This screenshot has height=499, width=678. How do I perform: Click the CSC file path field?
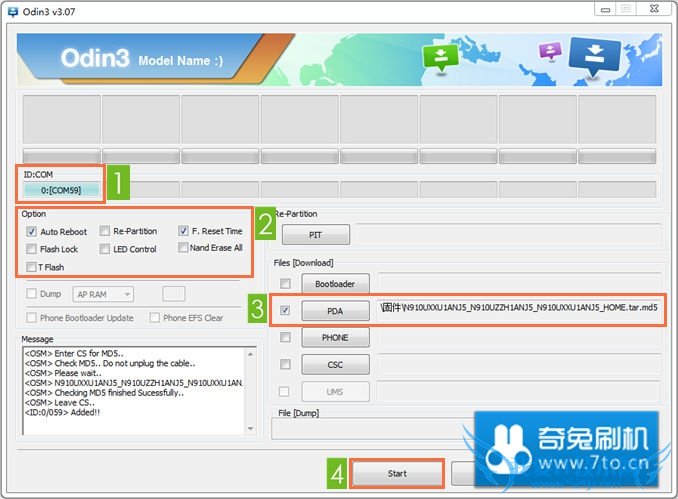pos(519,364)
